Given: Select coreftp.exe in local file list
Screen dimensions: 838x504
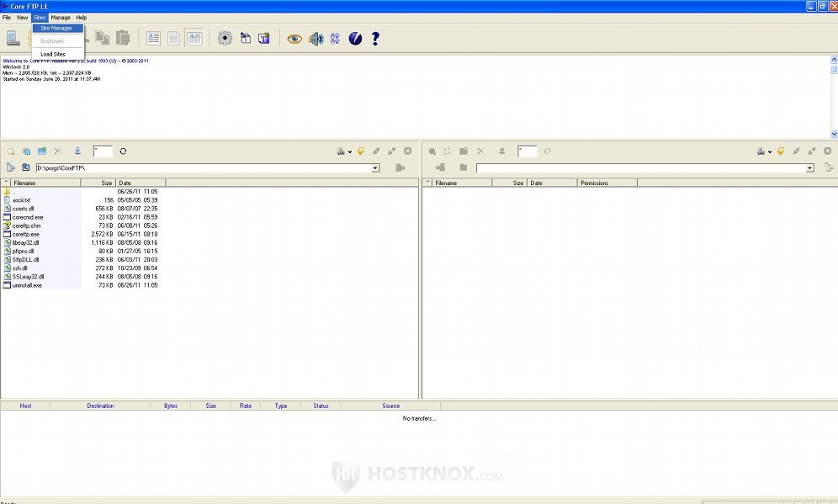Looking at the screenshot, I should 25,234.
